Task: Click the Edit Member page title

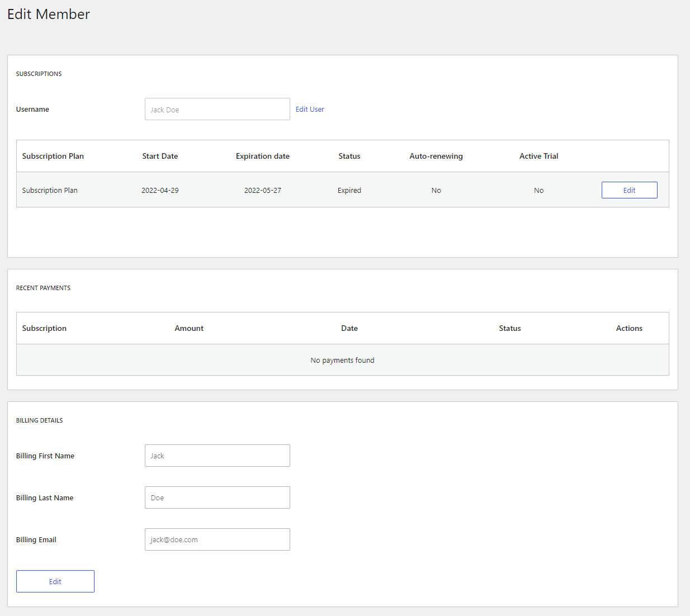Action: (49, 14)
